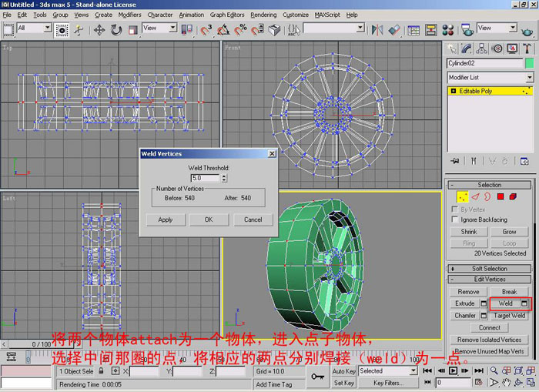Open the Rendering menu
This screenshot has width=539, height=392.
[263, 15]
